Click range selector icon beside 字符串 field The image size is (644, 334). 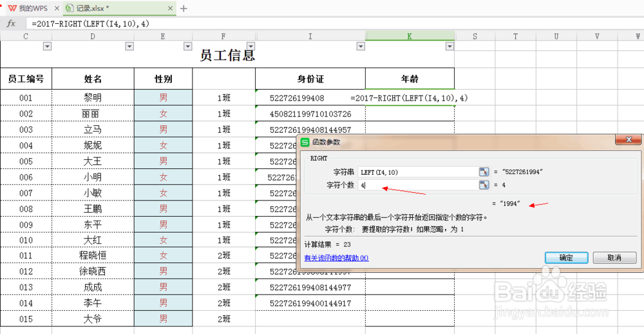(x=484, y=172)
